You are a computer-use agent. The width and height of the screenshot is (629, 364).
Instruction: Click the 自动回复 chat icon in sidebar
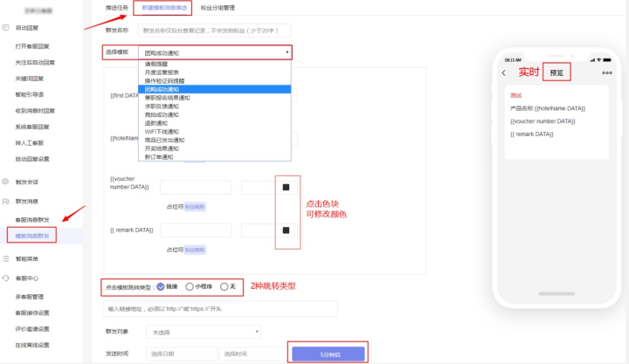coord(5,28)
